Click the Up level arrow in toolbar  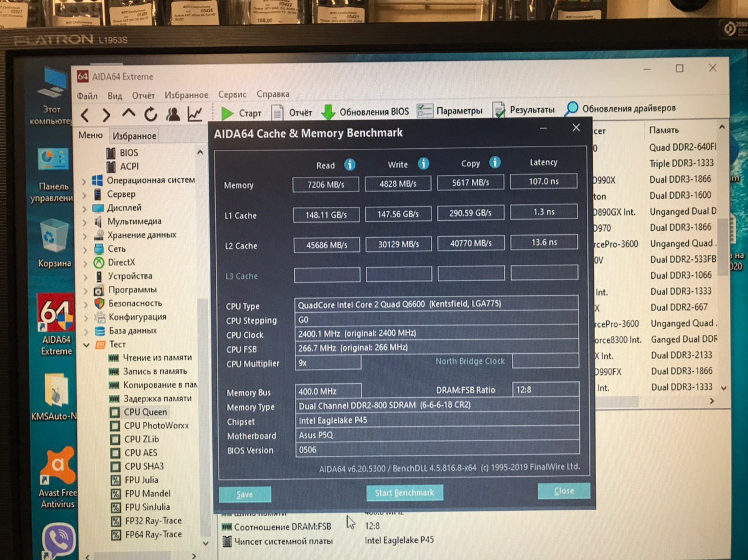click(128, 114)
